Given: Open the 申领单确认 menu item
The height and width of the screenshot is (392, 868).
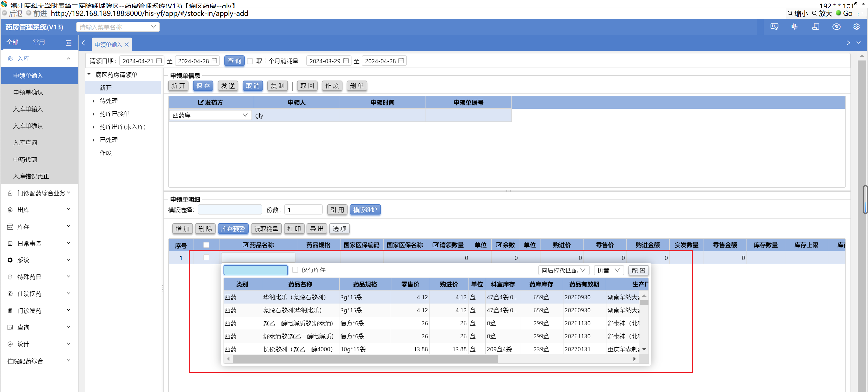Looking at the screenshot, I should click(x=28, y=92).
